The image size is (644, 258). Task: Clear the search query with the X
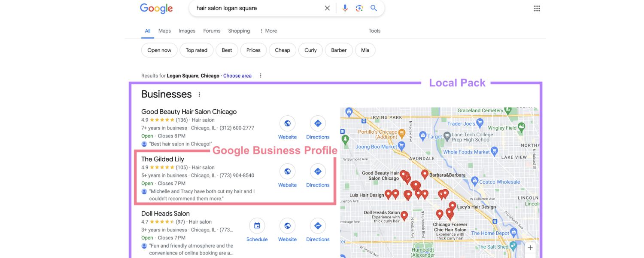point(327,7)
